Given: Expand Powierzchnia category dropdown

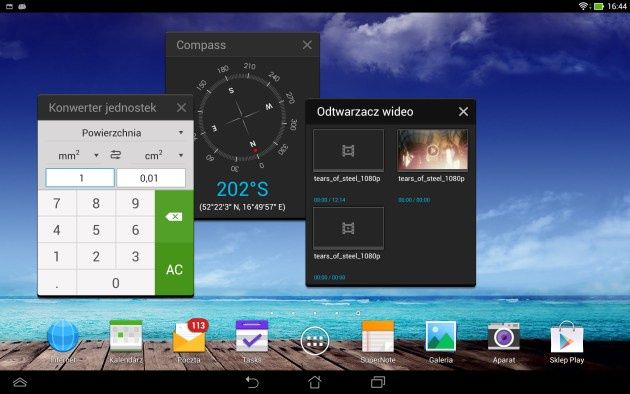Looking at the screenshot, I should tap(116, 133).
